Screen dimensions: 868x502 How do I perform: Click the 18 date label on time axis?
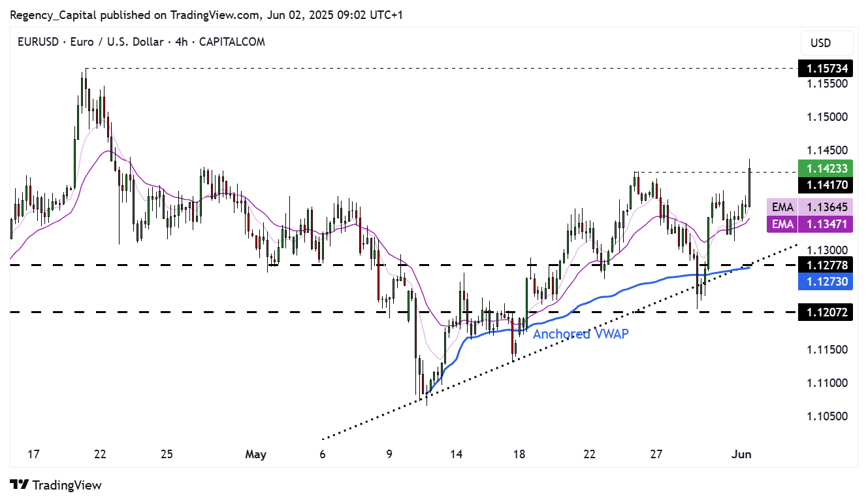pos(519,454)
